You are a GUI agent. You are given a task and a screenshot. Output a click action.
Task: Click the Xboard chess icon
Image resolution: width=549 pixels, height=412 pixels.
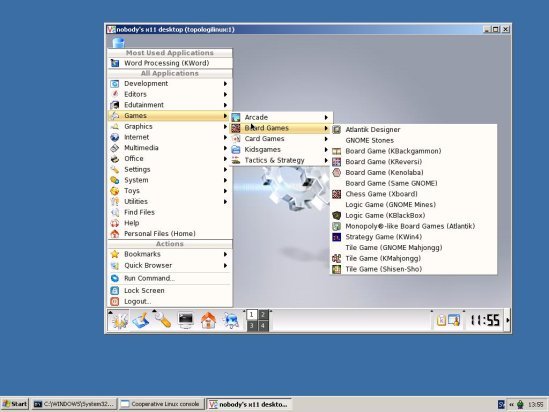tap(336, 194)
